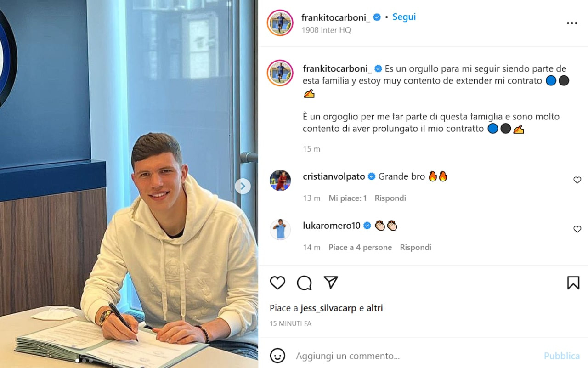Go to next photo with arrow
This screenshot has width=588, height=368.
(243, 186)
